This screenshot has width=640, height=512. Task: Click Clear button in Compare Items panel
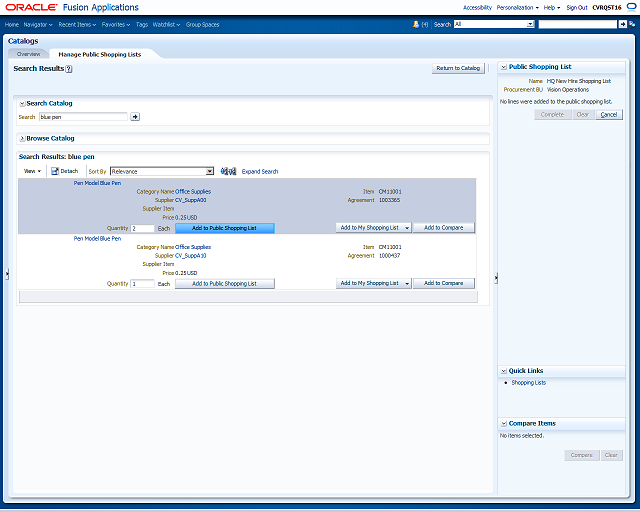point(611,455)
